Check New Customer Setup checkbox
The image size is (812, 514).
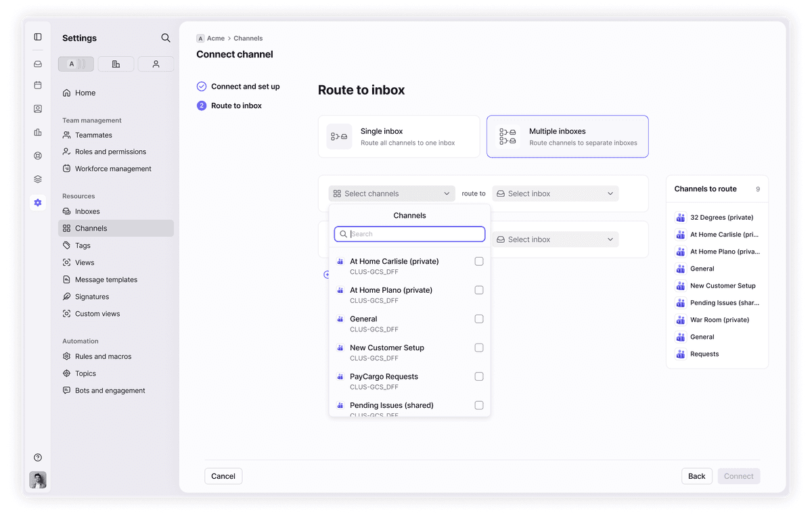pyautogui.click(x=479, y=348)
